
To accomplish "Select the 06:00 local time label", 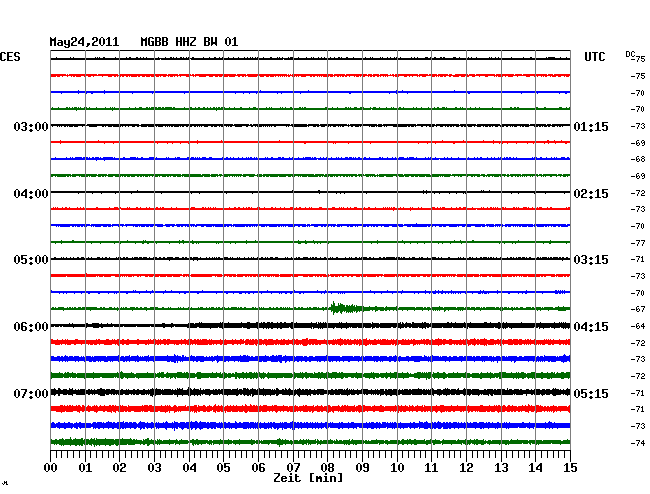I will coord(31,327).
